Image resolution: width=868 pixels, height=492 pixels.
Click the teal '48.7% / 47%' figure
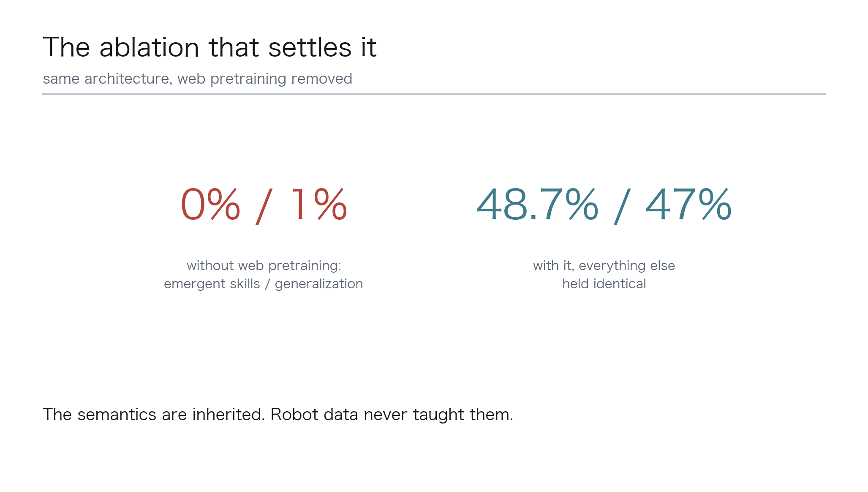point(604,206)
